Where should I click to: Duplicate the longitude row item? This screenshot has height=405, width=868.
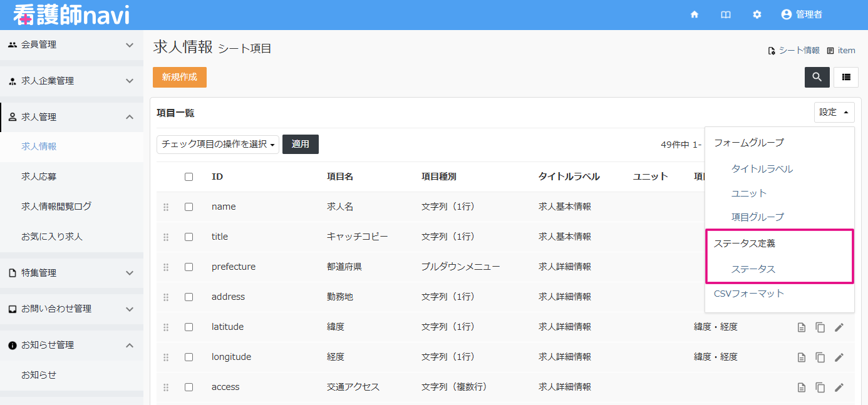point(820,357)
